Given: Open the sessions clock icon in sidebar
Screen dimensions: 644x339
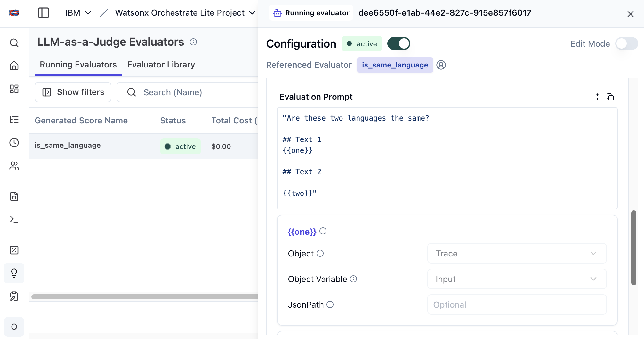Looking at the screenshot, I should [14, 143].
